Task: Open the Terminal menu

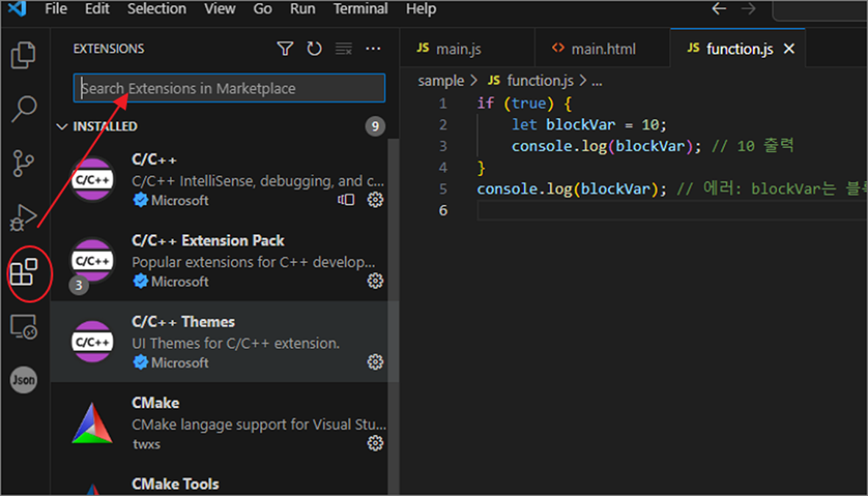Action: pyautogui.click(x=360, y=9)
